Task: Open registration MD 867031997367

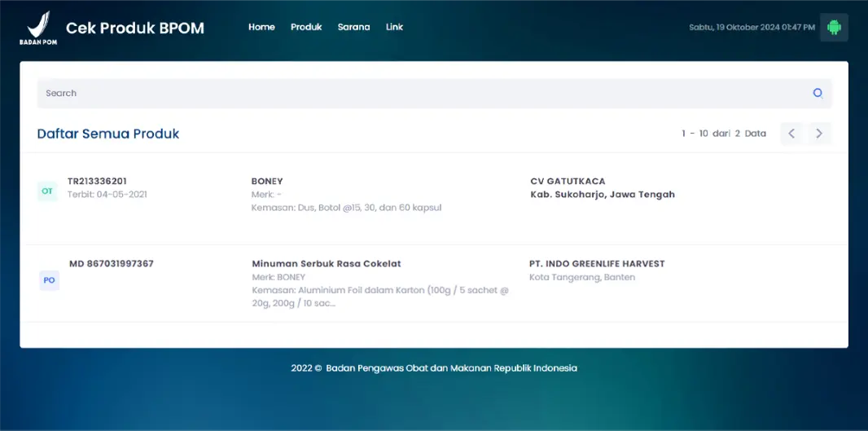Action: tap(112, 264)
